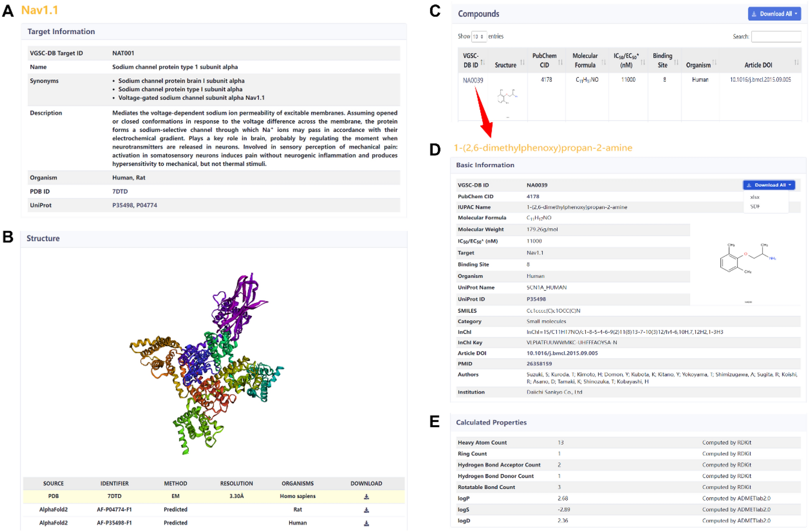Open the P35498, P04774 UniProt link
The width and height of the screenshot is (809, 532).
(135, 205)
